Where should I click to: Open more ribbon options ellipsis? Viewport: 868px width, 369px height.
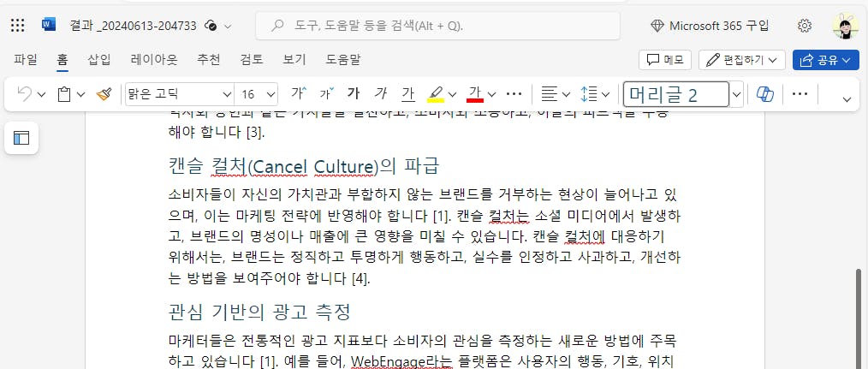coord(800,94)
